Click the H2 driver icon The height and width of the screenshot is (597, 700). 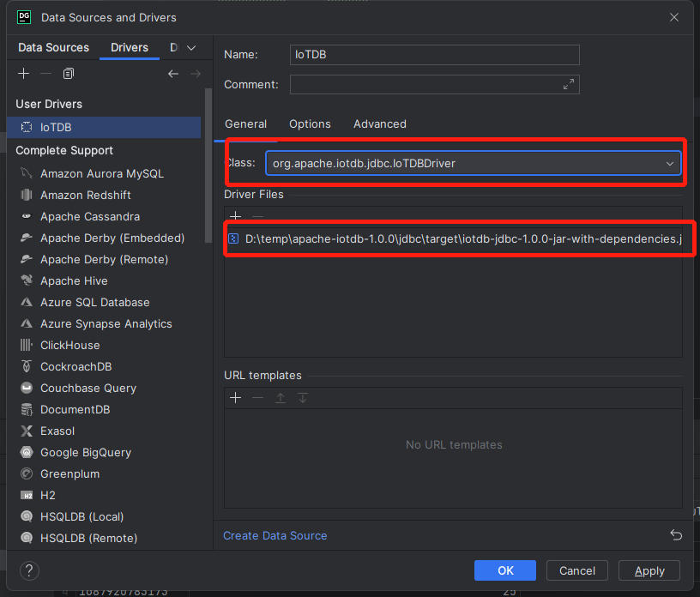[x=27, y=495]
